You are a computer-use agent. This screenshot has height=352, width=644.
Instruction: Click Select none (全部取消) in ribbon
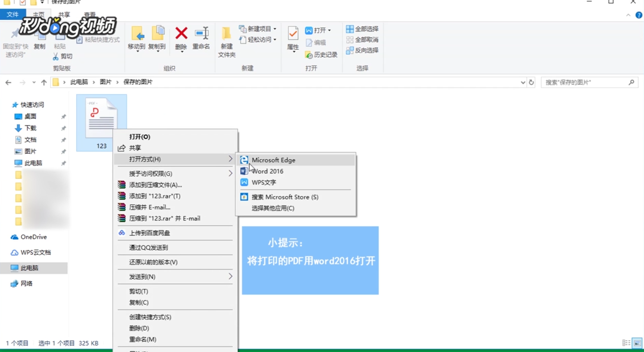pos(362,40)
